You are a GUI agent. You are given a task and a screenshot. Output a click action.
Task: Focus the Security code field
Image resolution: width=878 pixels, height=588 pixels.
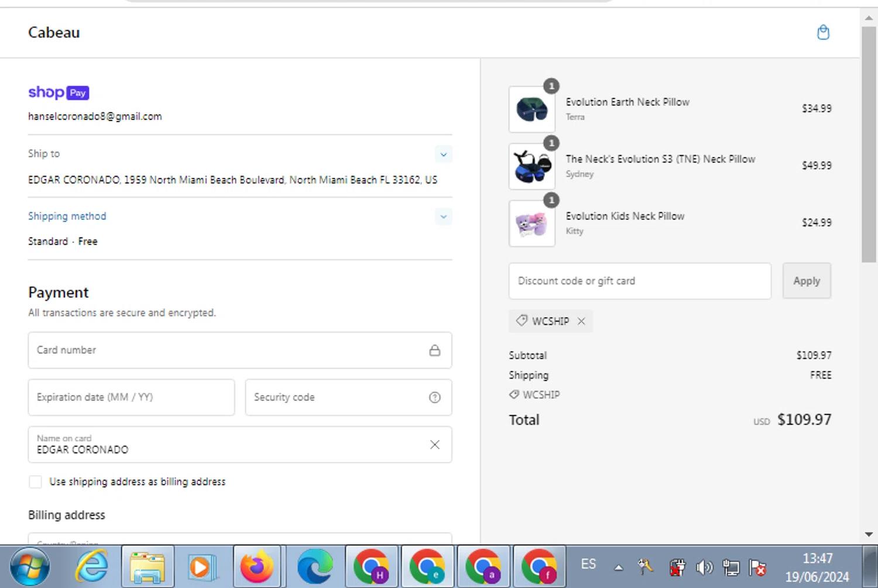click(348, 397)
